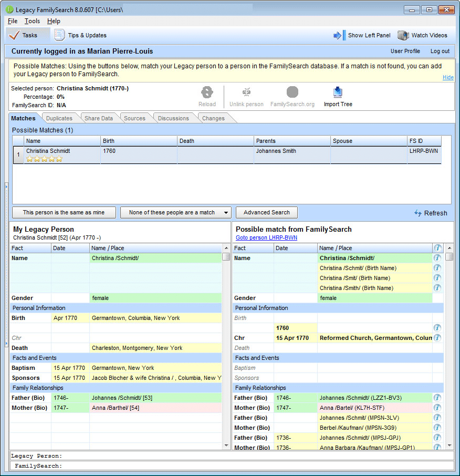The height and width of the screenshot is (476, 460).
Task: Open info icon for Johannes /Schmidt/ (LZZ1-BV3)
Action: coord(437,398)
